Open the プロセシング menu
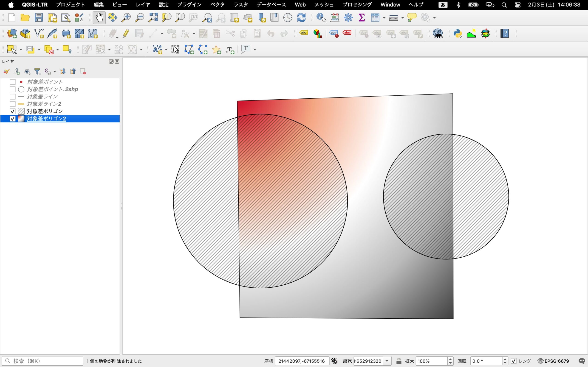588x367 pixels. click(357, 5)
